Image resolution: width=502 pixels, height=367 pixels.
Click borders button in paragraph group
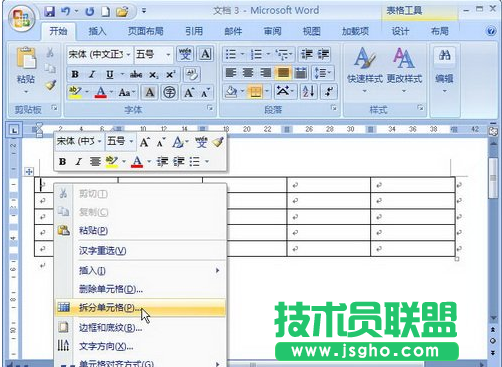256,91
